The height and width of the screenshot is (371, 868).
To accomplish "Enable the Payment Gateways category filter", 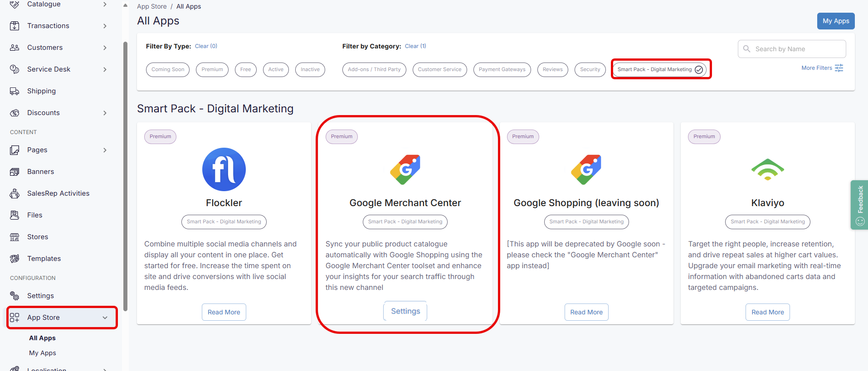I will (x=502, y=70).
